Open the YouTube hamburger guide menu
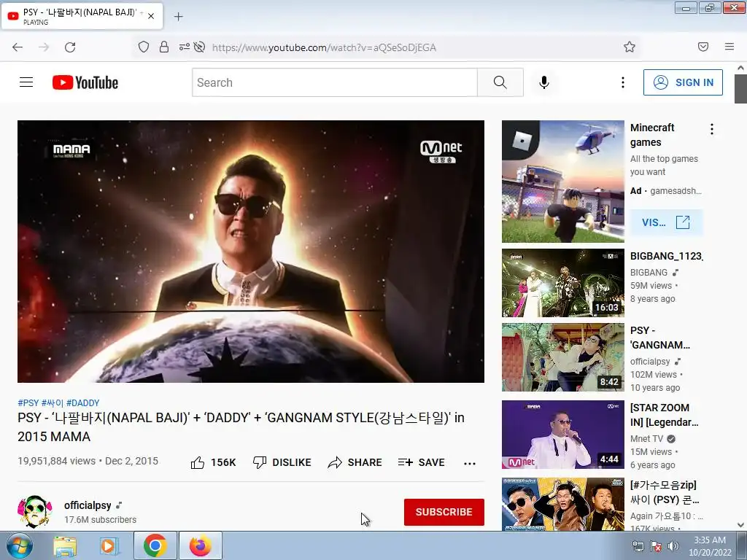Image resolution: width=747 pixels, height=560 pixels. pos(26,82)
